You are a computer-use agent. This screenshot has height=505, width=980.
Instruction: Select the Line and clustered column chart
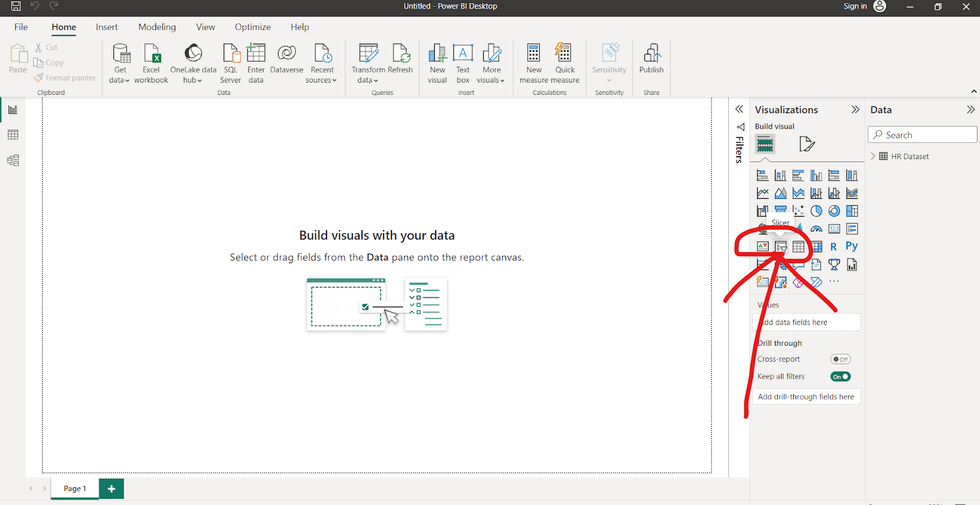[834, 193]
